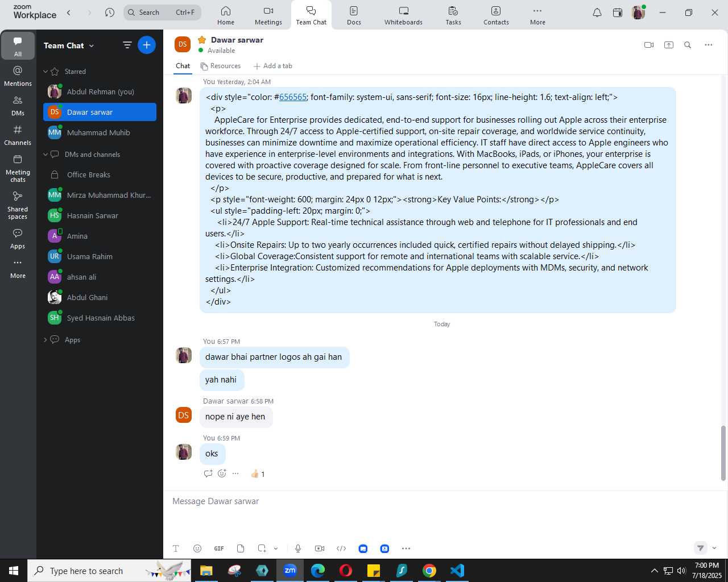728x582 pixels.
Task: Click the screenshot capture icon
Action: click(262, 548)
